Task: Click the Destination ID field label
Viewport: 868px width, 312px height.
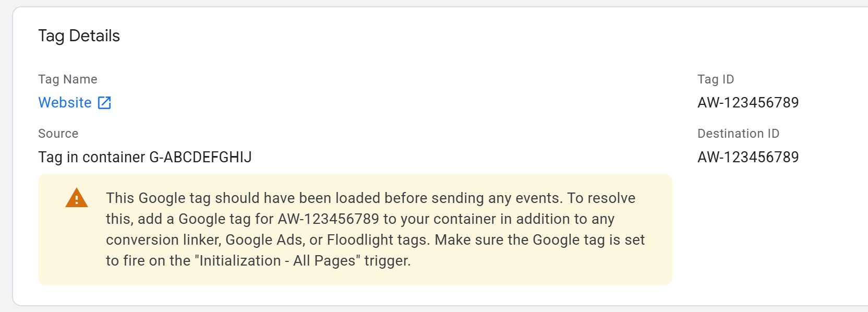Action: (738, 134)
